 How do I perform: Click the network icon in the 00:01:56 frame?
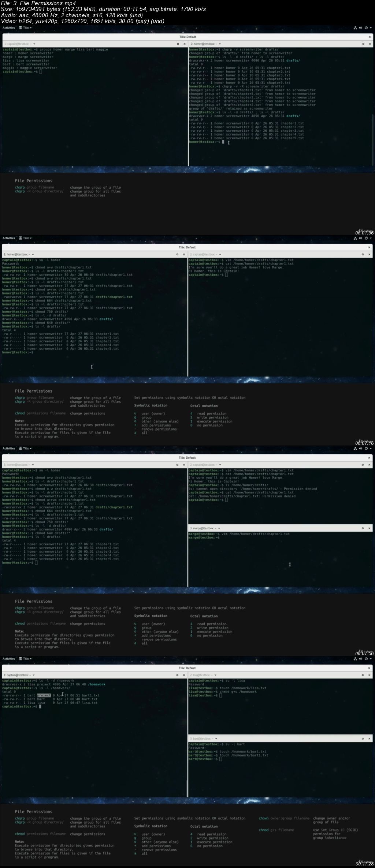(355, 28)
